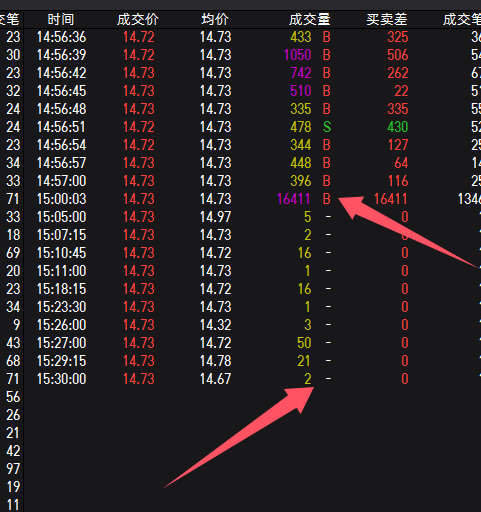The width and height of the screenshot is (481, 512).
Task: Click the 14:56:36 timestamp
Action: pyautogui.click(x=61, y=37)
